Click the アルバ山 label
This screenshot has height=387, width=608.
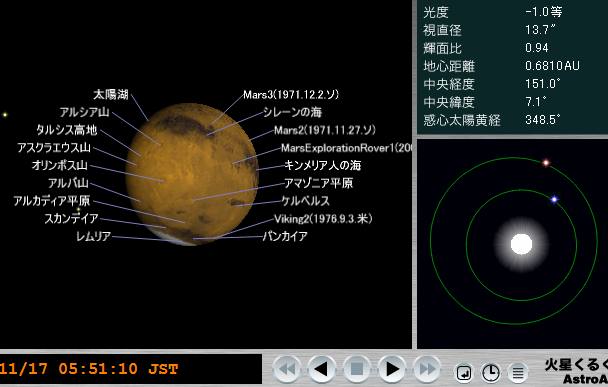pos(69,183)
